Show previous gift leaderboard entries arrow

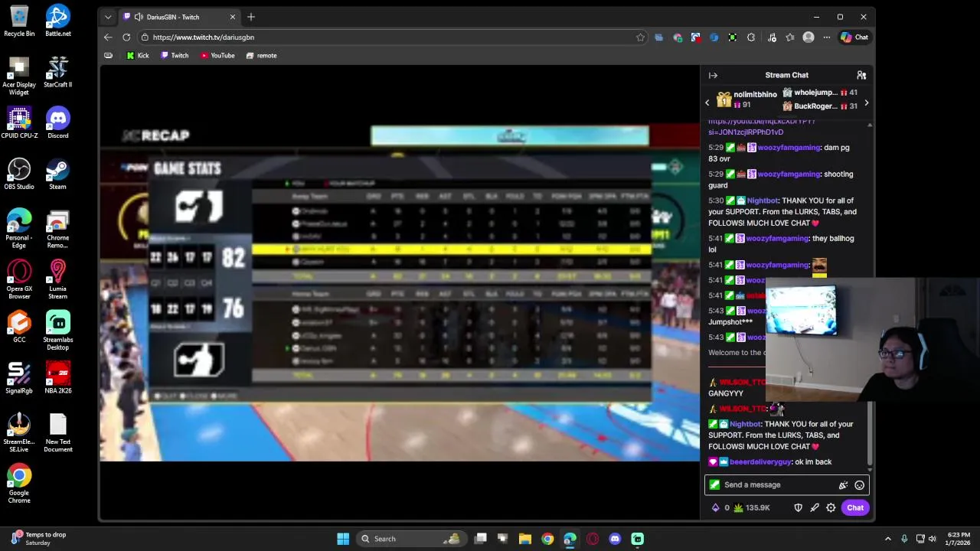tap(707, 103)
